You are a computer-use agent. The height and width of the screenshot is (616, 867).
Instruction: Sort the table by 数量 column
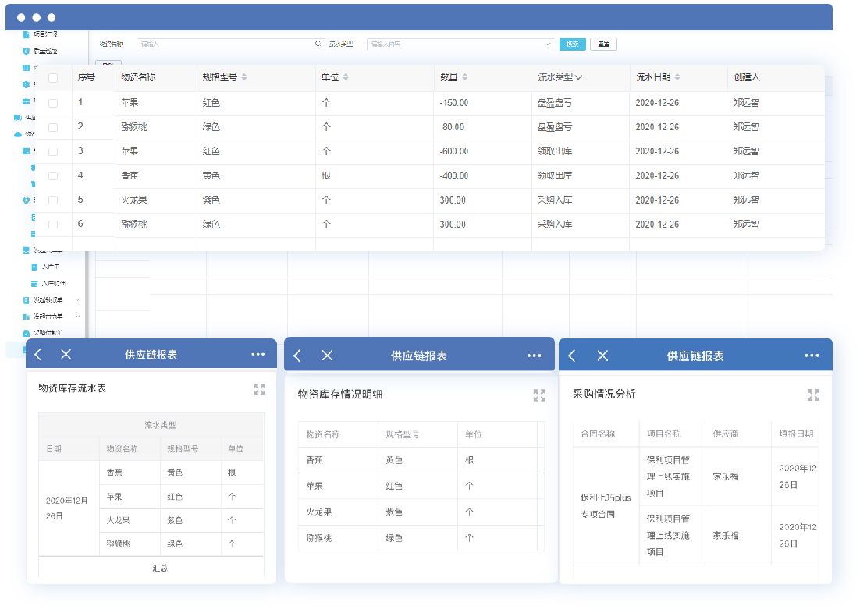click(465, 77)
